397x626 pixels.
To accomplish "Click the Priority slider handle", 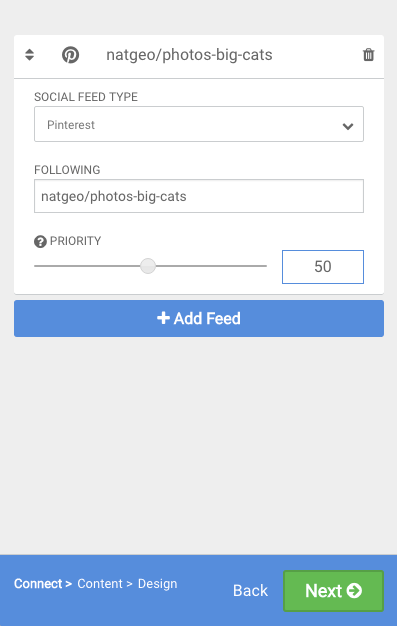I will (148, 266).
